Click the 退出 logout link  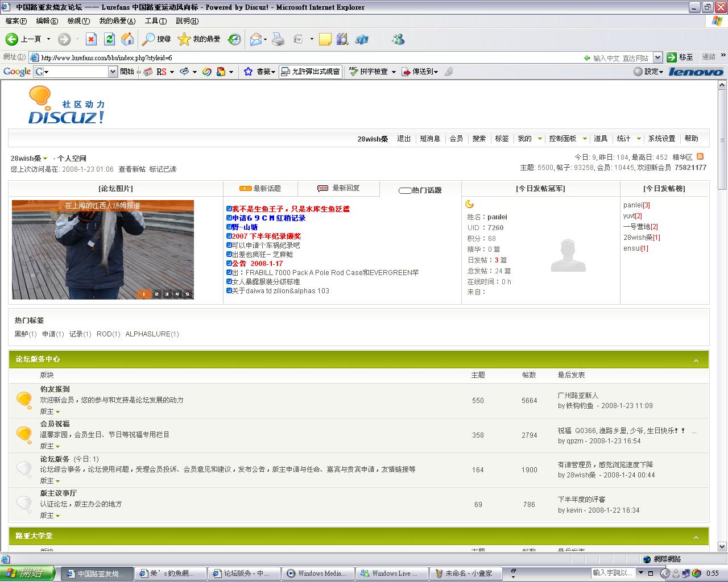[404, 139]
